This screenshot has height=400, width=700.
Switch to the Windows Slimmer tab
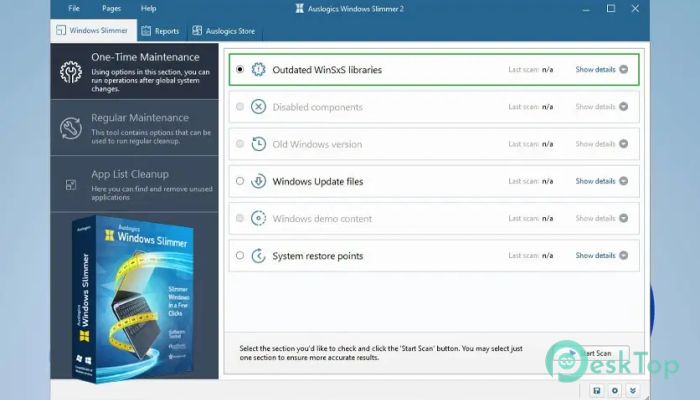(94, 30)
